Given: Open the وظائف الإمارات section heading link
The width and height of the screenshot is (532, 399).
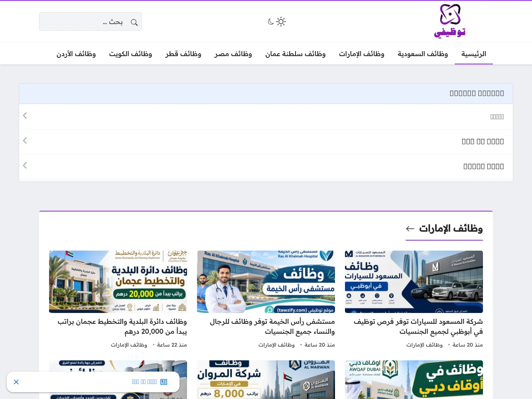Looking at the screenshot, I should pos(451,229).
